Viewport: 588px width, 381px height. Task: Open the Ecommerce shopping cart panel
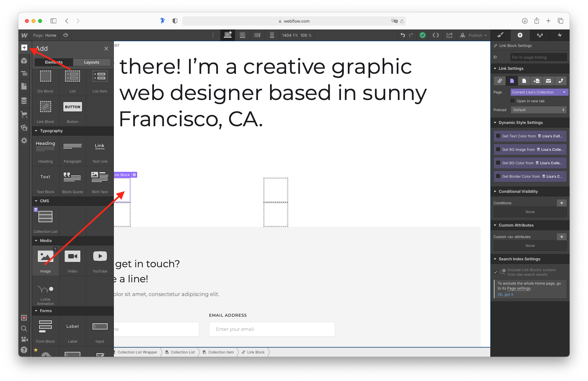(24, 114)
